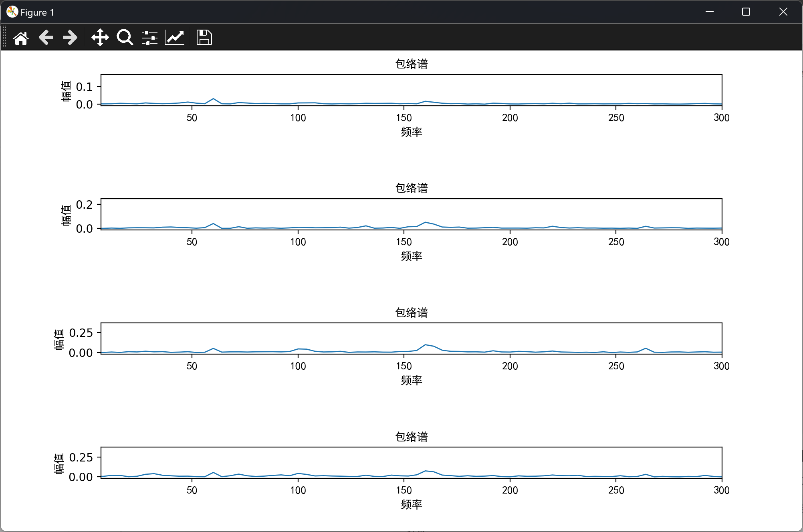Click the Home reset view icon
803x532 pixels.
(21, 38)
